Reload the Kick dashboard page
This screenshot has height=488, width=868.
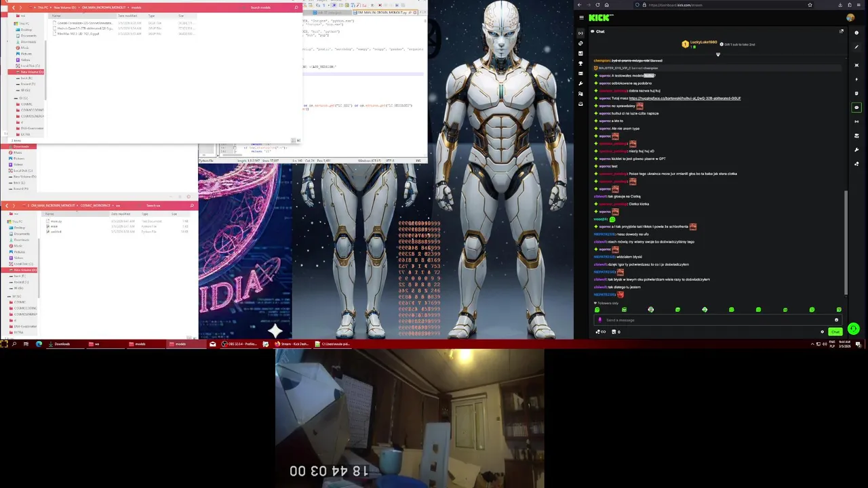coord(597,5)
